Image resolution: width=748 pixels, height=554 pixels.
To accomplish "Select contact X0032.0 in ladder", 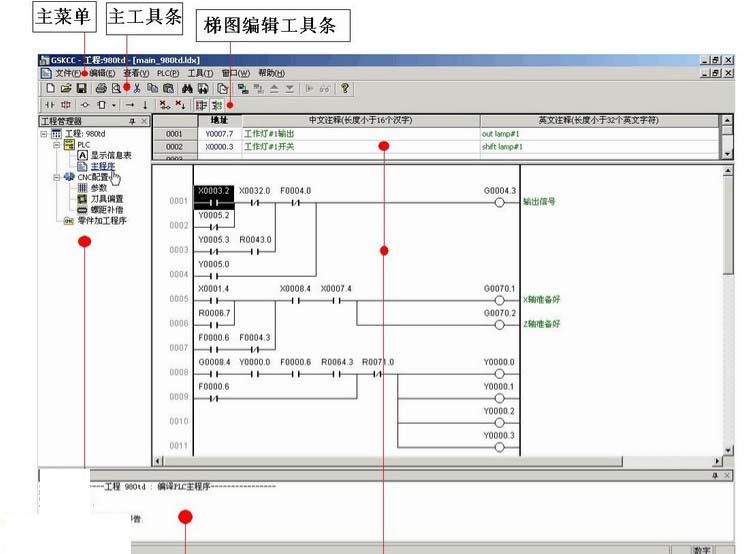I will [x=255, y=197].
